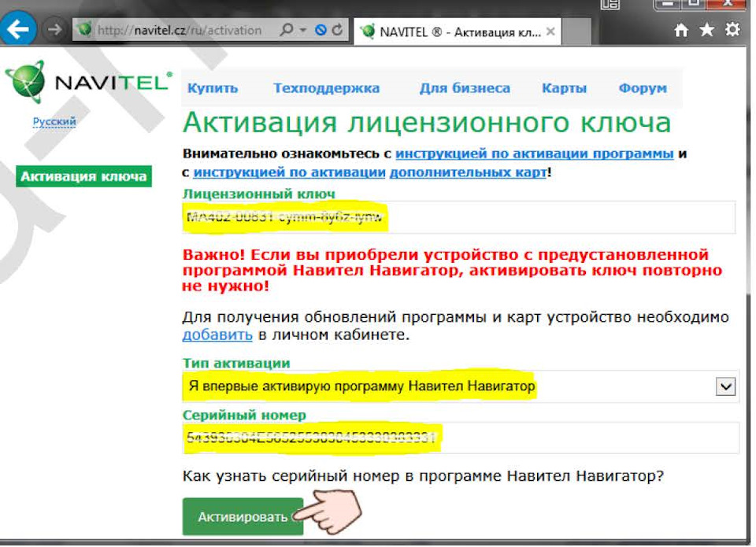Select the NAVITEL Активация tab
Viewport: 756px width, 547px height.
tap(457, 31)
